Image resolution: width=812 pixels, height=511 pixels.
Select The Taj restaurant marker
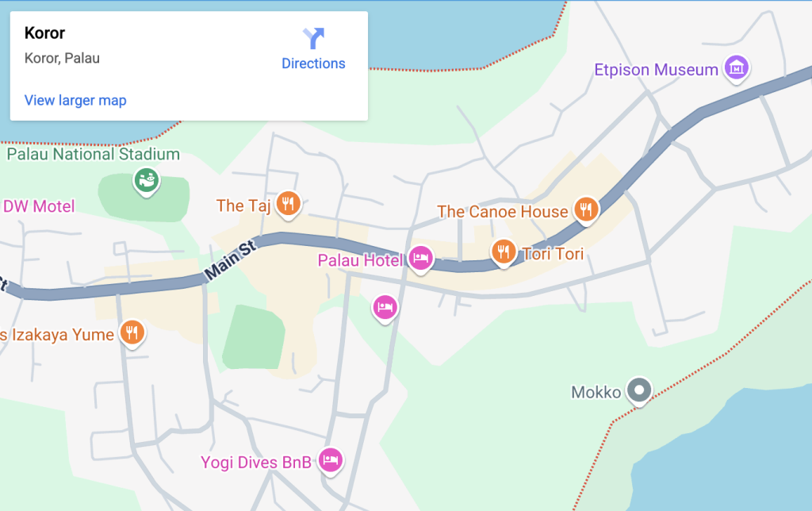tap(289, 205)
